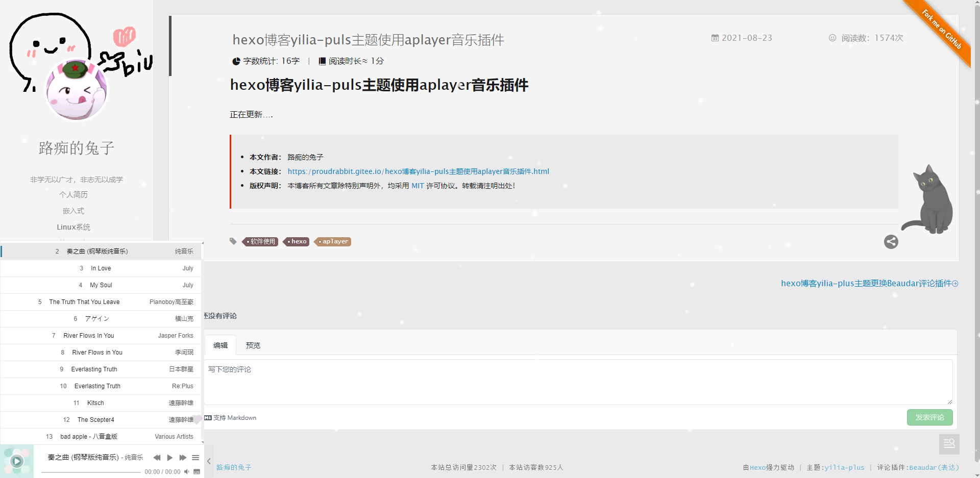Screen dimensions: 980x478
Task: Select track 3 In Love
Action: [x=101, y=268]
